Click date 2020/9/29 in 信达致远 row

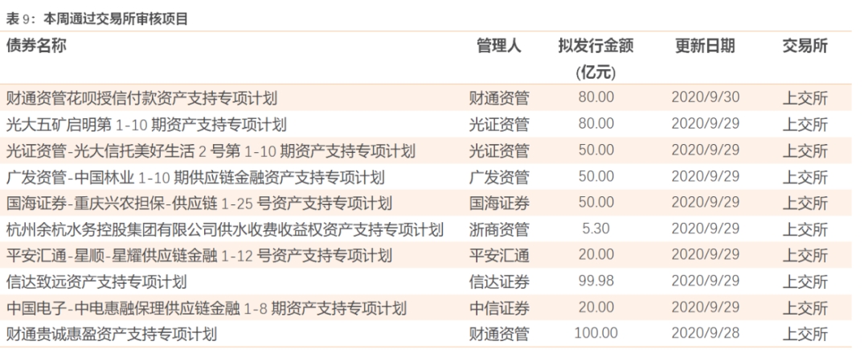(x=706, y=281)
